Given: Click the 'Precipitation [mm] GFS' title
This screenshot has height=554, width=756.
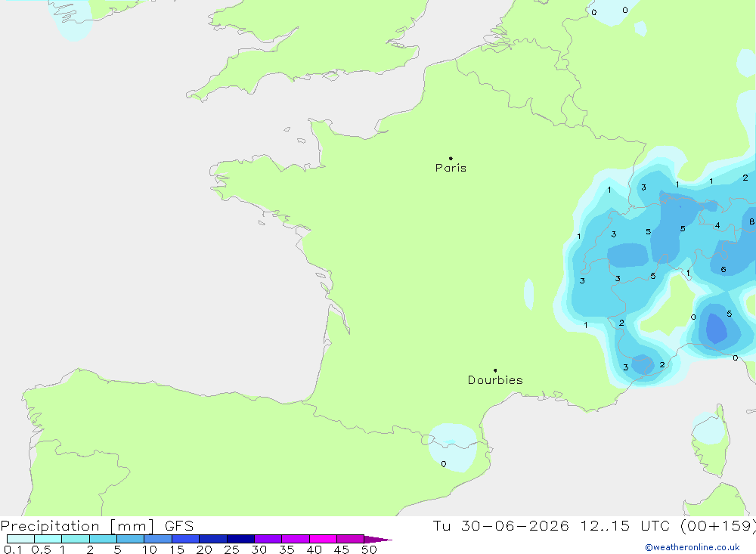Looking at the screenshot, I should click(x=97, y=525).
